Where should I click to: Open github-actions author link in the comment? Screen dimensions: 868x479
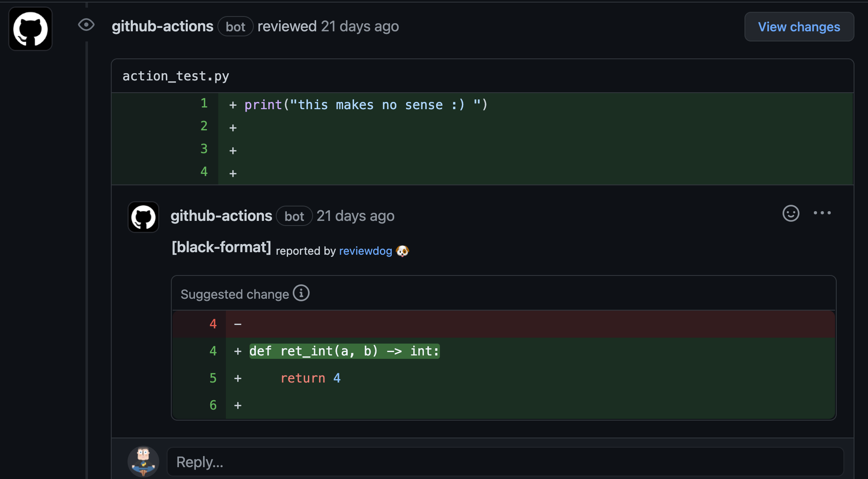pos(221,216)
